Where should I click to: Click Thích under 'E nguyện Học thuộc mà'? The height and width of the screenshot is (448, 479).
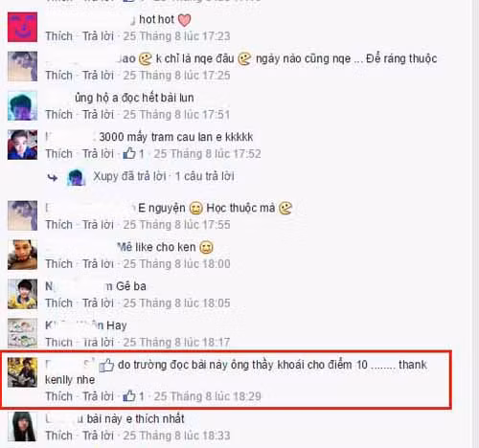pos(59,225)
